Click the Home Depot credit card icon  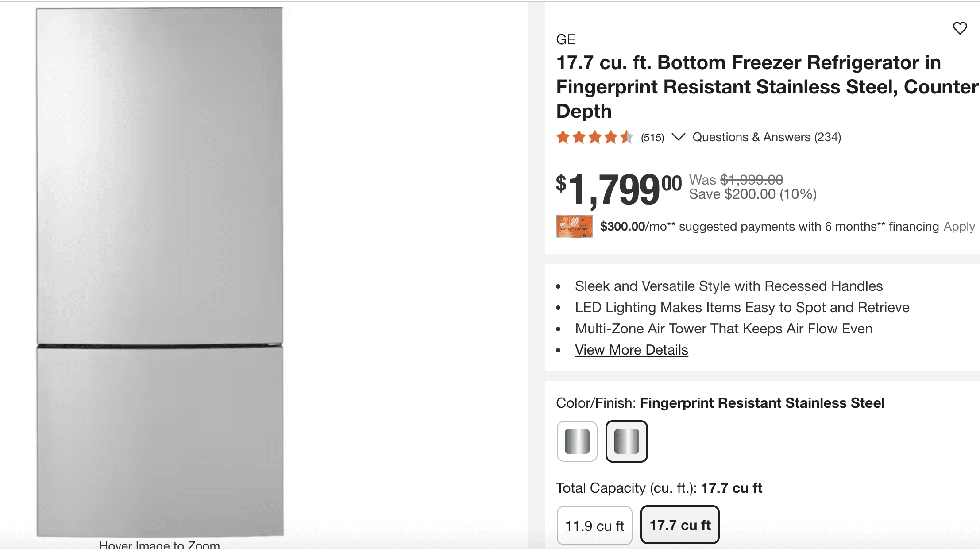[x=574, y=226]
